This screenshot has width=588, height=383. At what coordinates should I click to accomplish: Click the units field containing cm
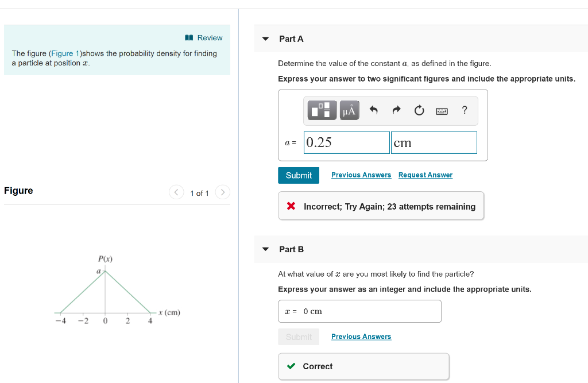(434, 142)
